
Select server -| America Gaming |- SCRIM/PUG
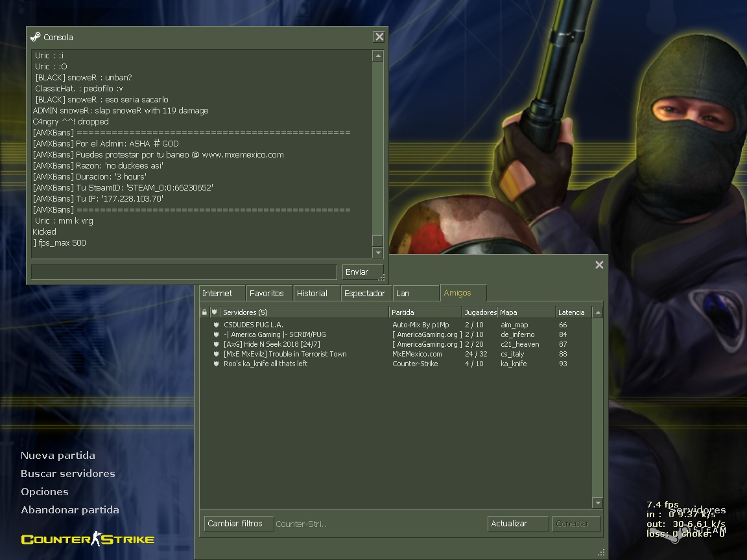pyautogui.click(x=396, y=334)
